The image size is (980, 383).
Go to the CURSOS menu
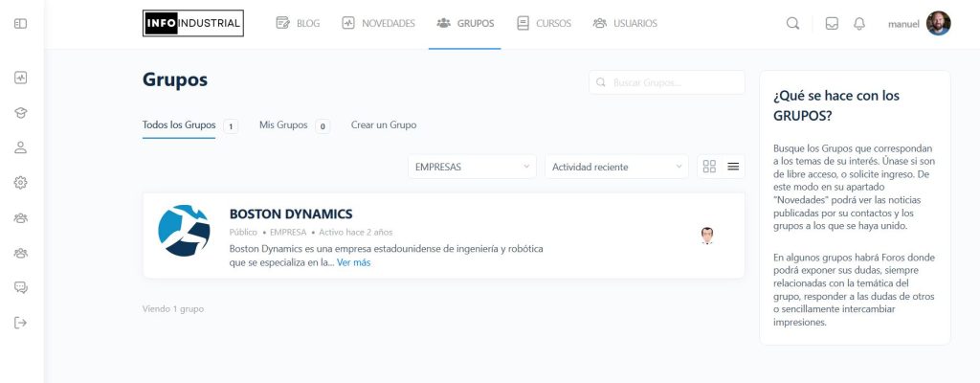click(x=544, y=23)
